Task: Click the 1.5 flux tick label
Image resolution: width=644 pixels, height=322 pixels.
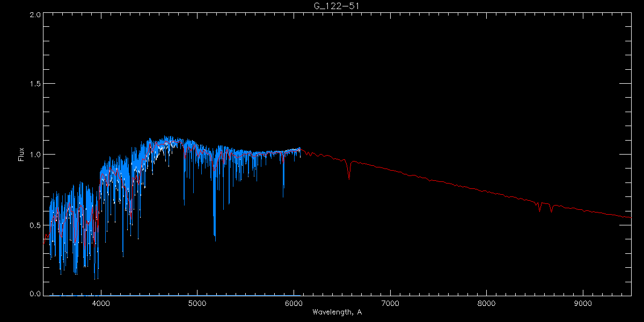Action: tap(34, 84)
